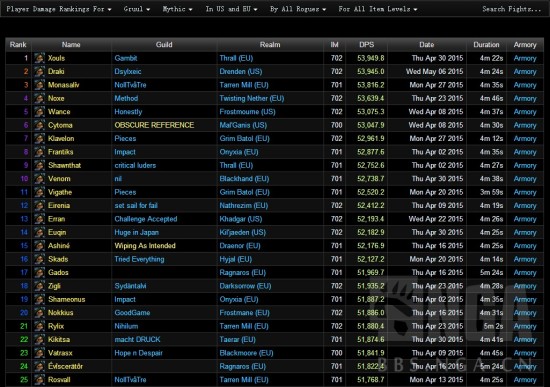This screenshot has width=550, height=387.
Task: Sort by the Name column header
Action: 71,45
